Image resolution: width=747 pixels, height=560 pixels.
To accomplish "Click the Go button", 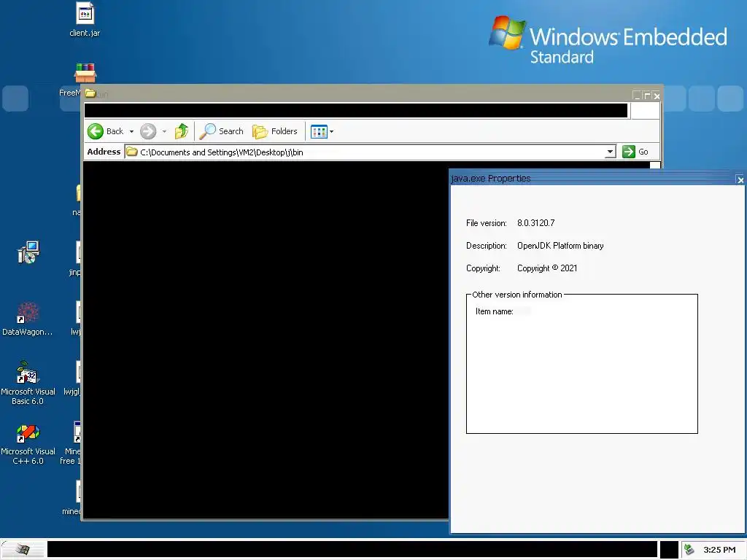I will click(635, 152).
